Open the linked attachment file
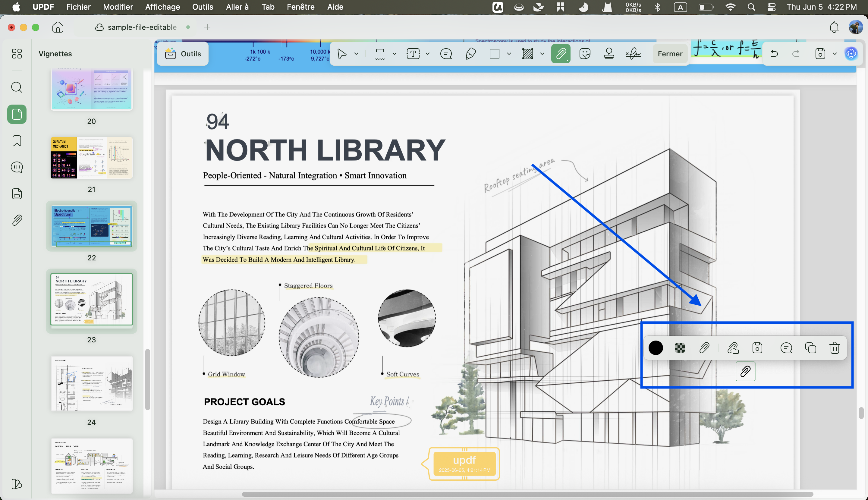The image size is (868, 500). (x=733, y=348)
